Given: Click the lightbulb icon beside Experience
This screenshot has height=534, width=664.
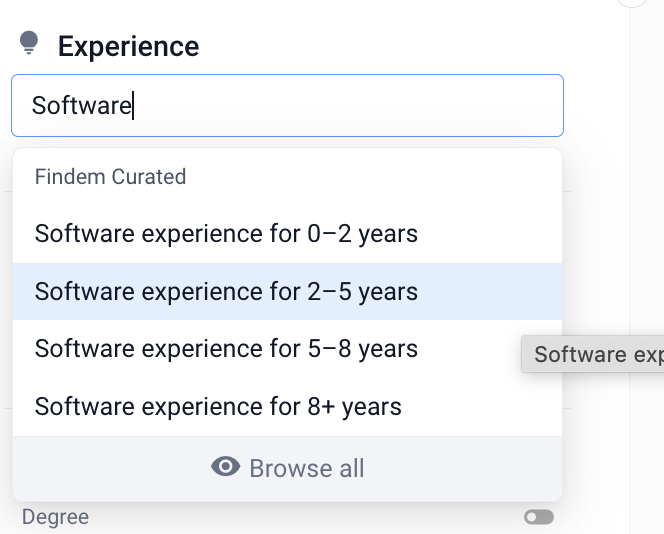Looking at the screenshot, I should click(x=29, y=43).
